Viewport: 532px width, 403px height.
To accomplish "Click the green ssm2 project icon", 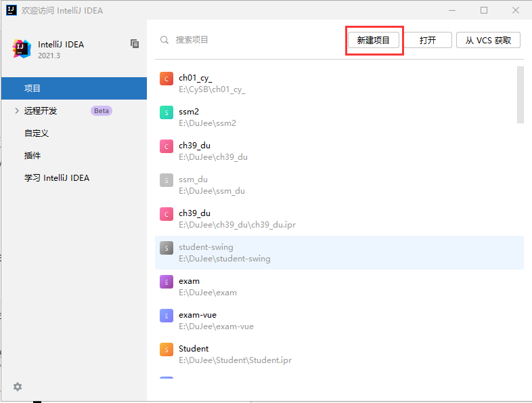I will [167, 112].
